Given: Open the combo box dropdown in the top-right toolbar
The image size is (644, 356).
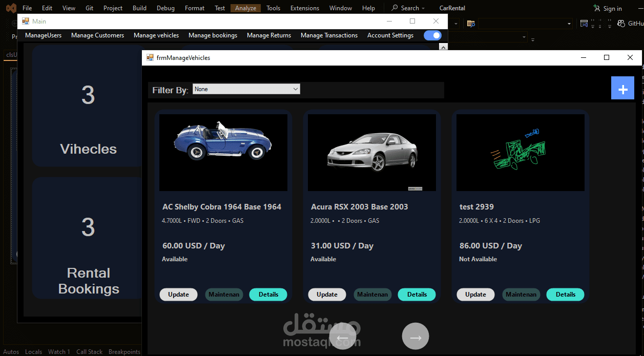Looking at the screenshot, I should 568,23.
